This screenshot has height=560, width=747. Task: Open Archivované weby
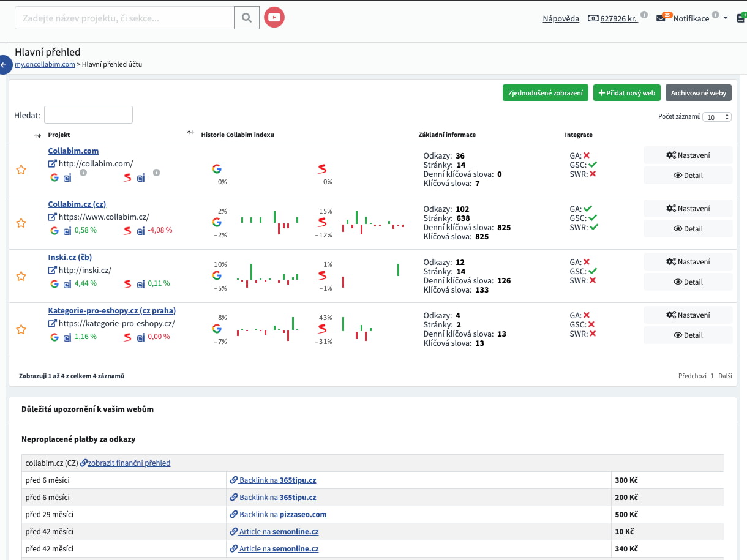coord(699,93)
